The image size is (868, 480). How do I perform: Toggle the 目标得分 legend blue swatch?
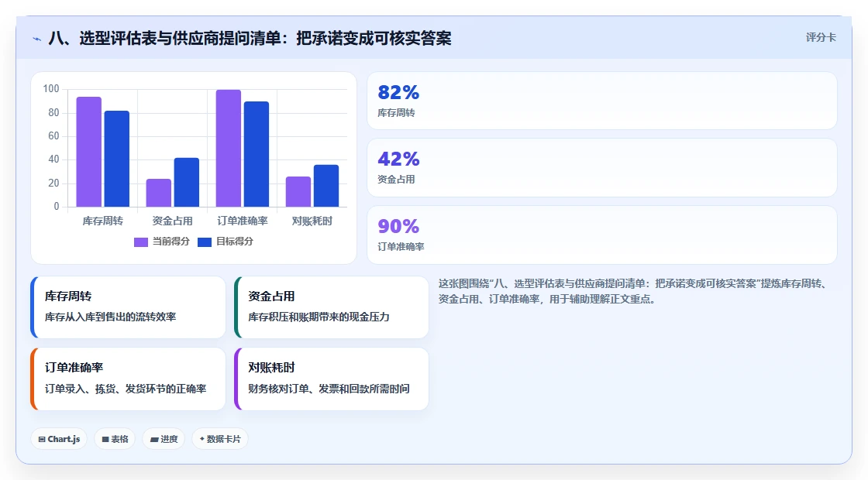[x=205, y=242]
